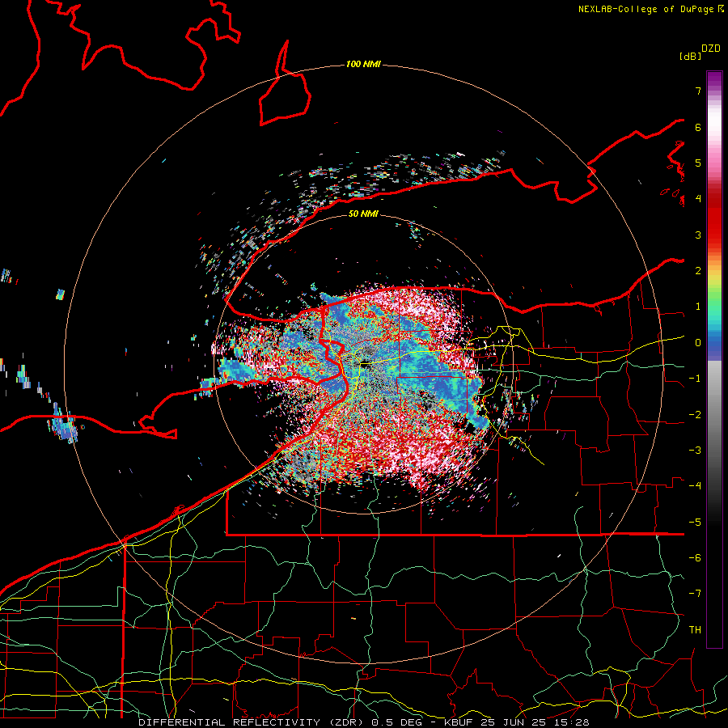Select the positive 3 dB scale label
The height and width of the screenshot is (728, 728).
coord(698,235)
